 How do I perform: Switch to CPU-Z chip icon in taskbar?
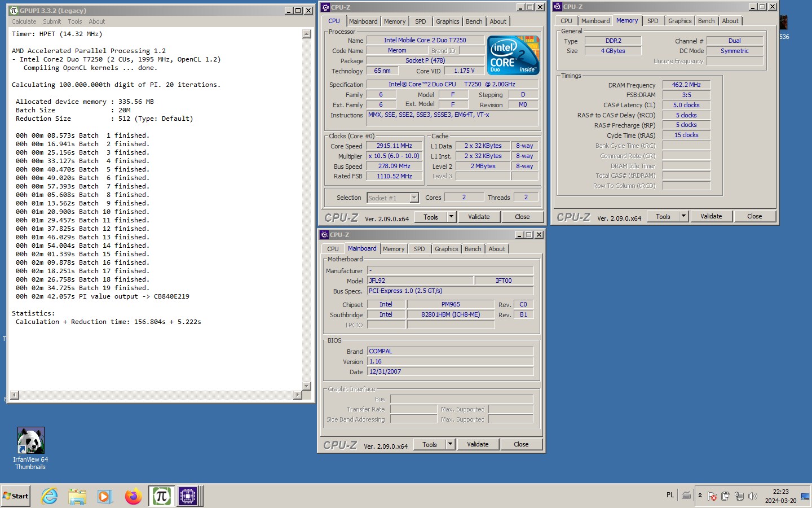coord(188,496)
